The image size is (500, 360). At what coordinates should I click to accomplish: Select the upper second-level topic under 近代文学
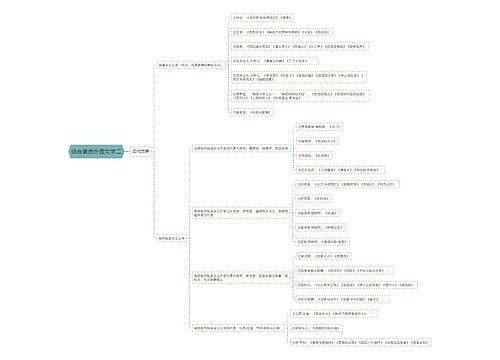190,65
